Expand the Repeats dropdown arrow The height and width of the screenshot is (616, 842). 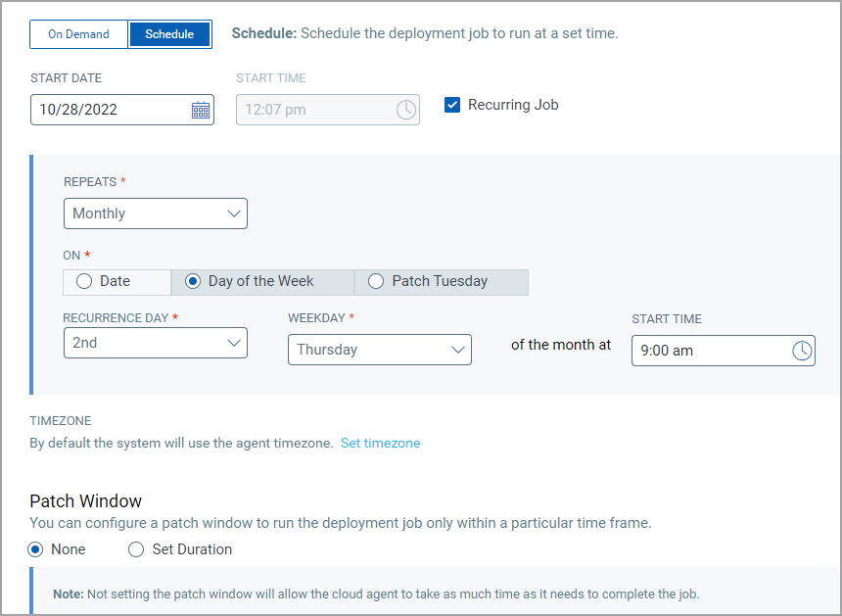pyautogui.click(x=234, y=213)
